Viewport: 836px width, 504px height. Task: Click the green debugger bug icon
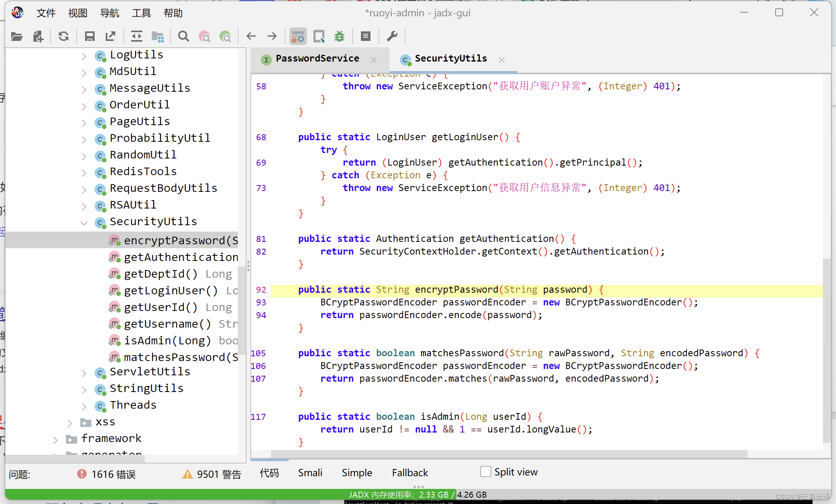339,37
